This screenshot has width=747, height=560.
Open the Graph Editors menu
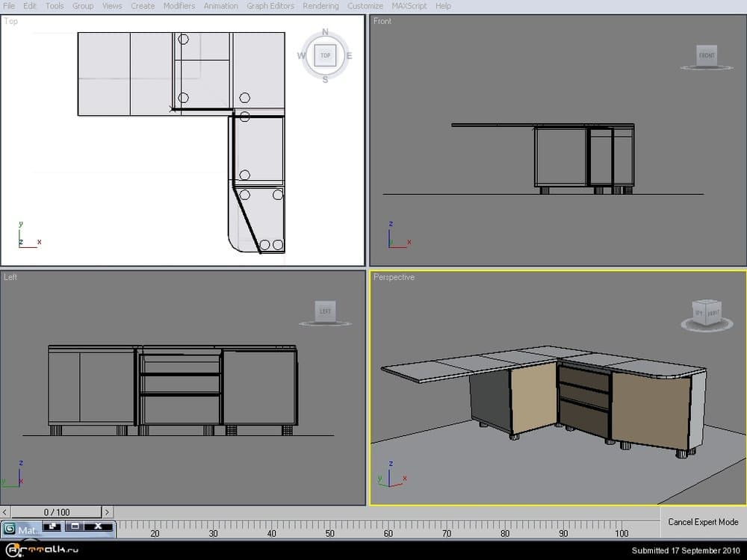pos(270,6)
